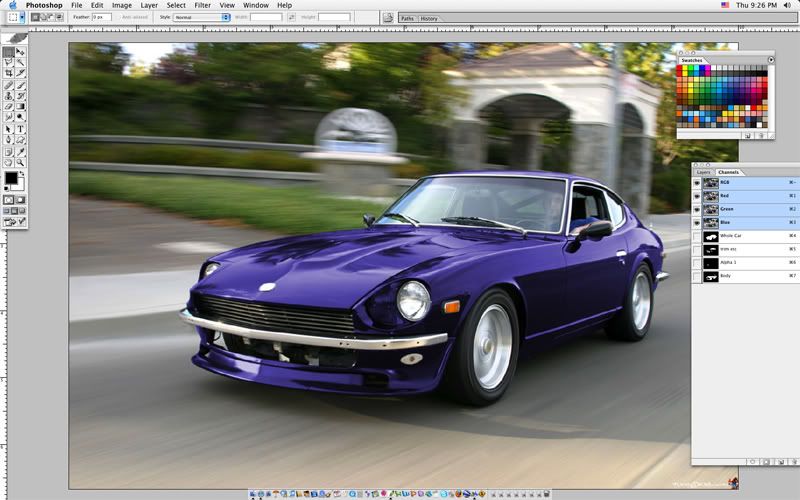Screen dimensions: 800x500
Task: Create new swatch from Swatches panel footer
Action: click(x=746, y=134)
